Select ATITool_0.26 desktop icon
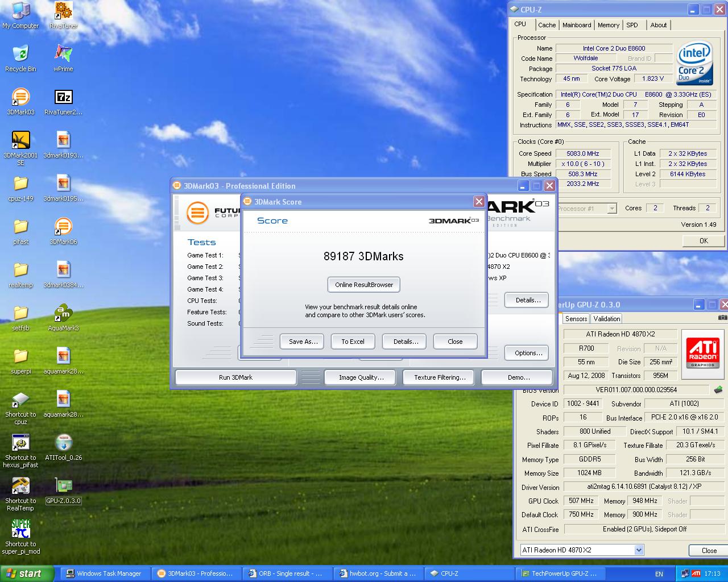The width and height of the screenshot is (728, 582). pyautogui.click(x=63, y=447)
